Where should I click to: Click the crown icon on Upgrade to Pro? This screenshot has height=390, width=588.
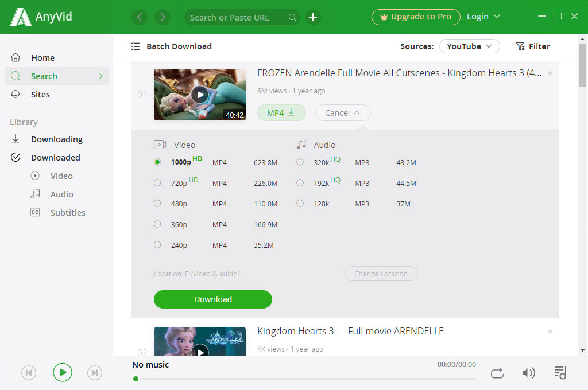tap(384, 17)
